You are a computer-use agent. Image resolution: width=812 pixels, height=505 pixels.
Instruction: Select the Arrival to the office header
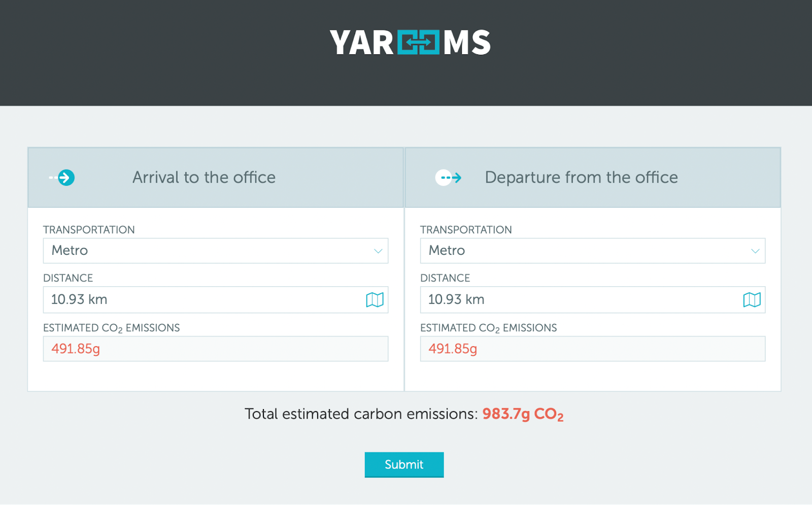(x=204, y=177)
